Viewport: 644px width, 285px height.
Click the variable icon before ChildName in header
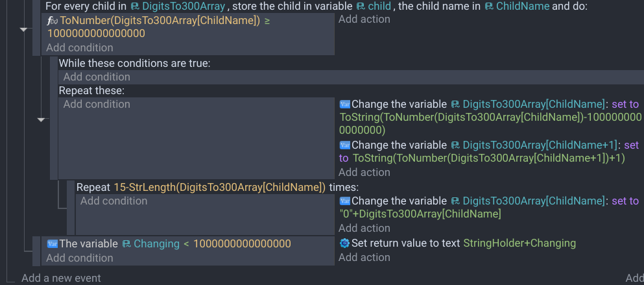tap(489, 6)
